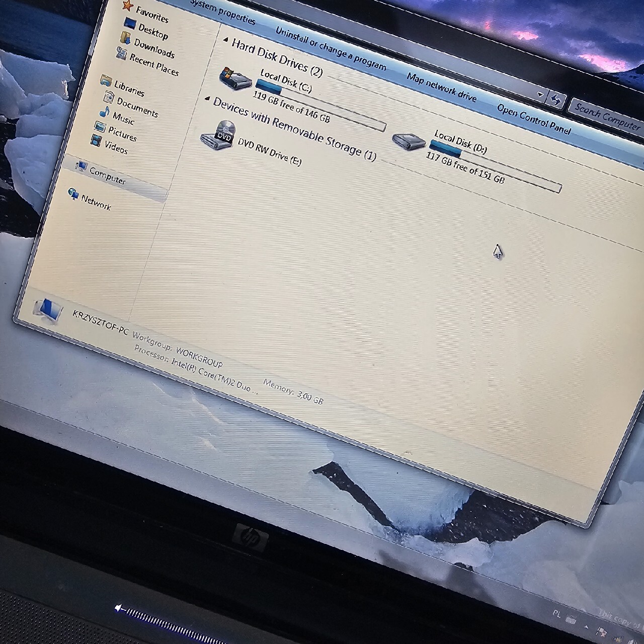Click the text "117 GB free of 151 GB"
Image resolution: width=644 pixels, height=644 pixels.
coord(465,168)
